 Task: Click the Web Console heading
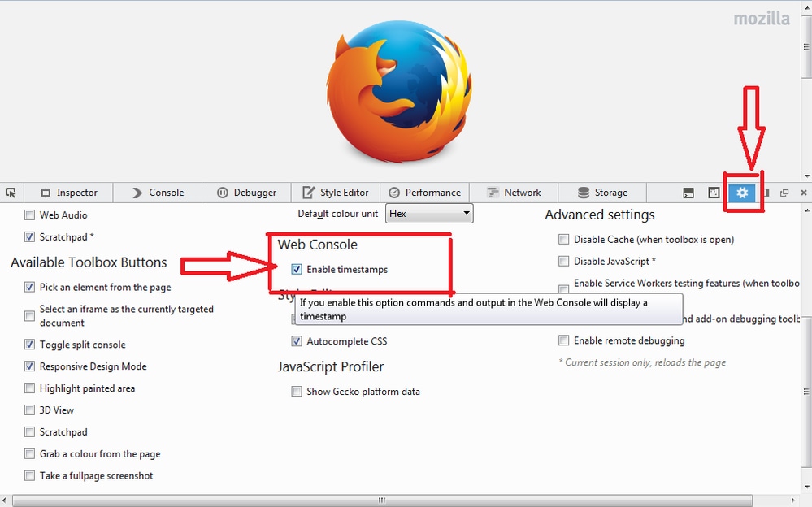pyautogui.click(x=318, y=245)
